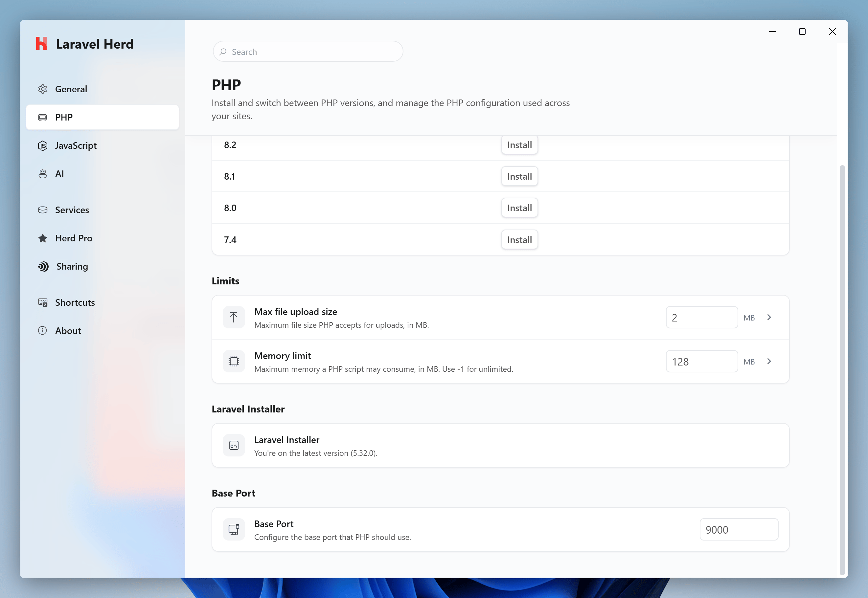Click the Memory limit description text
This screenshot has height=598, width=868.
384,369
